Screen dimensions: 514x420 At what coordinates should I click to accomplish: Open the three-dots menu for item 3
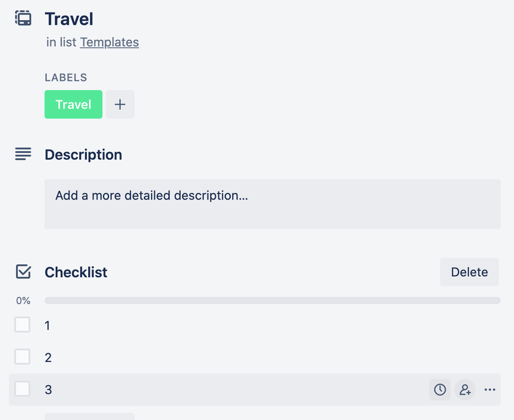click(490, 390)
